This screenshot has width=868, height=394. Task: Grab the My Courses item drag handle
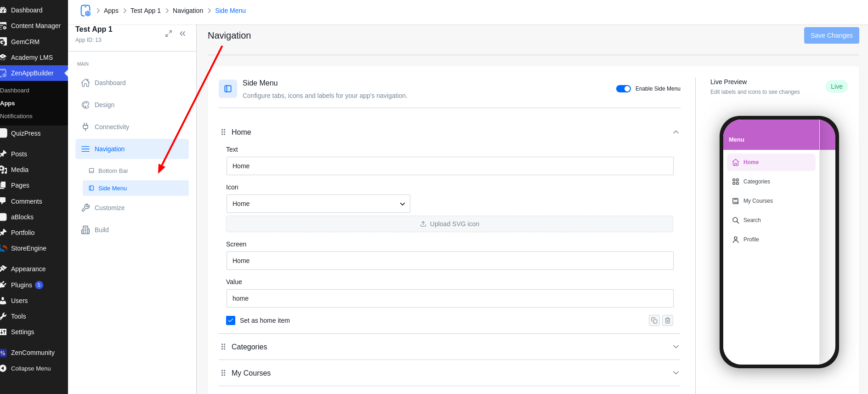click(223, 373)
